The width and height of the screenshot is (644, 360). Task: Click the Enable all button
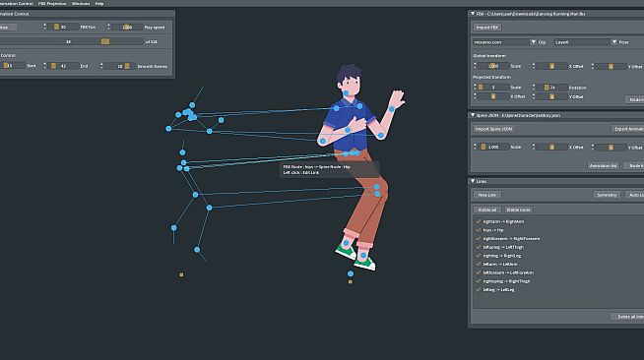point(487,210)
